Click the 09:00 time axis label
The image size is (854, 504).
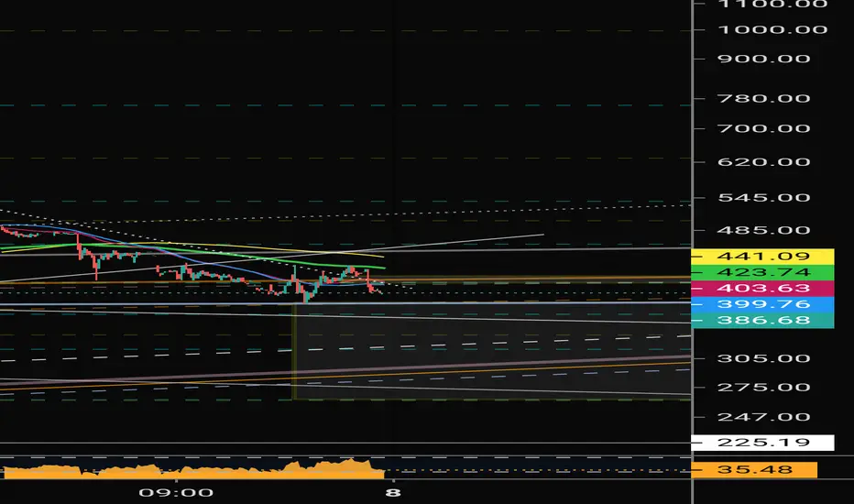pyautogui.click(x=176, y=493)
